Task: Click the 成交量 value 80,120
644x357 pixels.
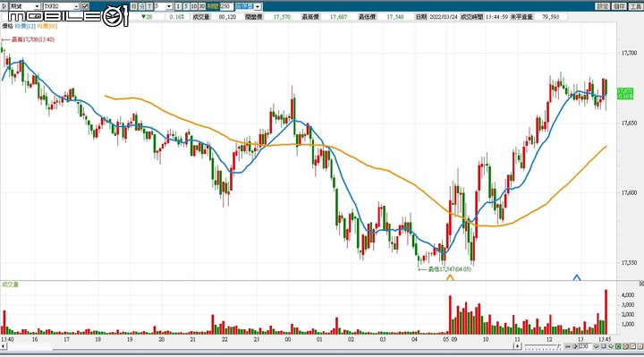Action: tap(227, 17)
